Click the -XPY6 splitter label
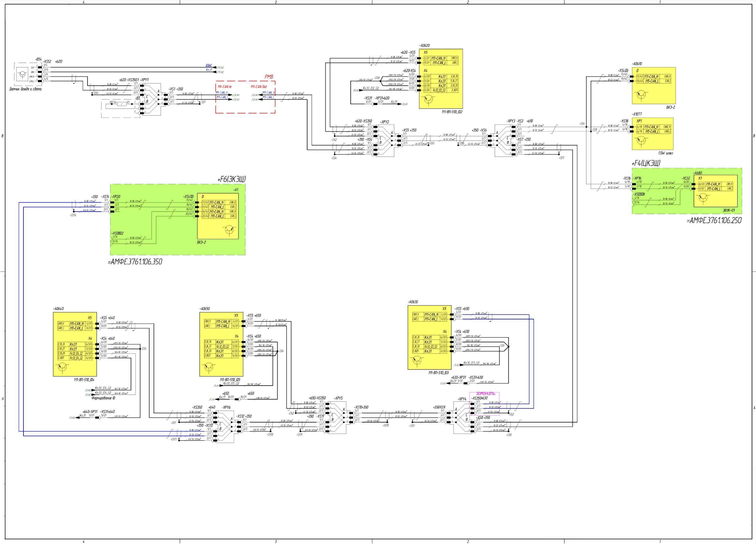Screen dimensions: 756x544 point(226,407)
